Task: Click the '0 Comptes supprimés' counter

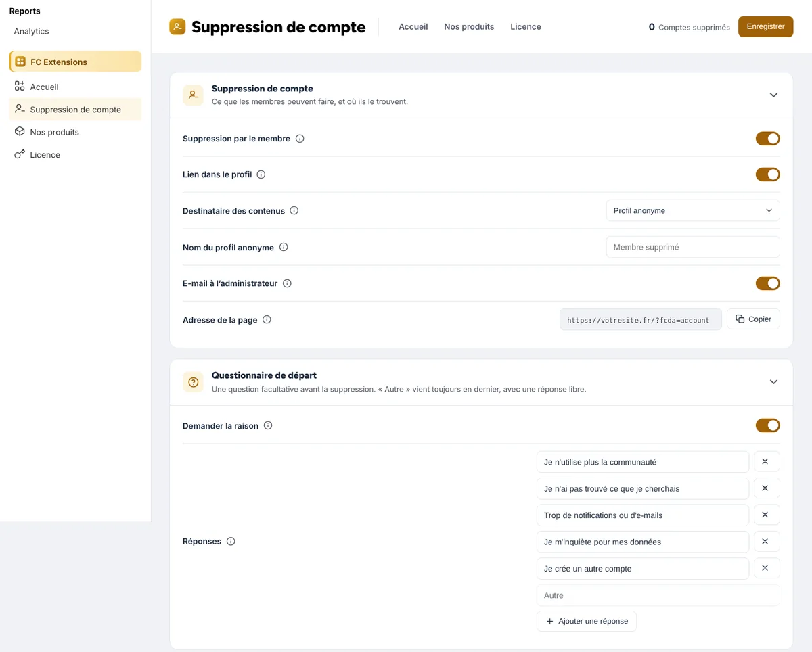Action: (689, 27)
